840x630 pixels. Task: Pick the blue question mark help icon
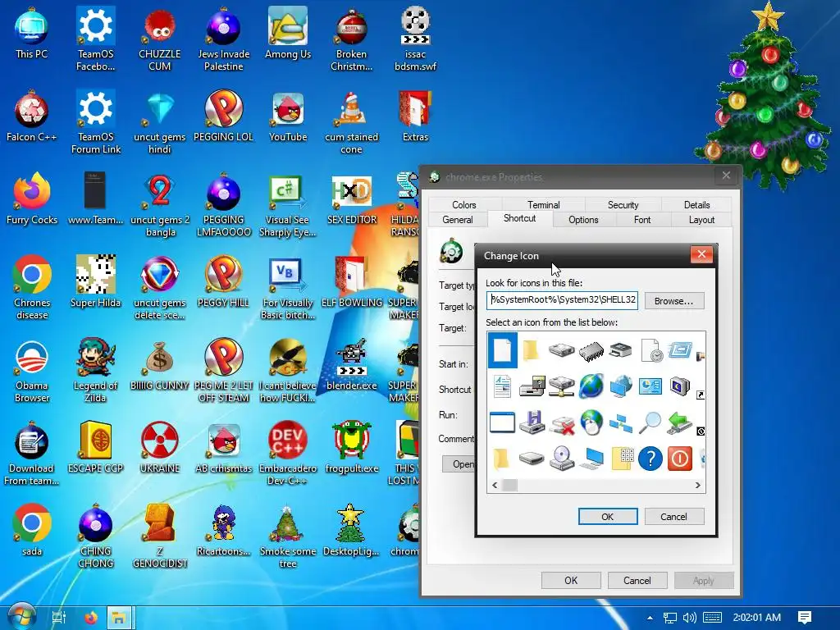tap(651, 459)
